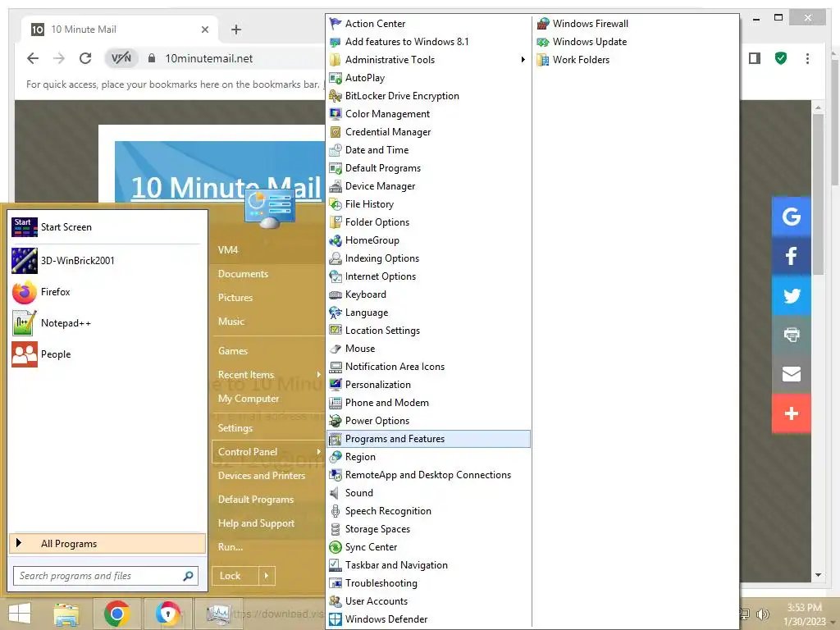
Task: Open Troubleshooting menu entry
Action: tap(428, 583)
